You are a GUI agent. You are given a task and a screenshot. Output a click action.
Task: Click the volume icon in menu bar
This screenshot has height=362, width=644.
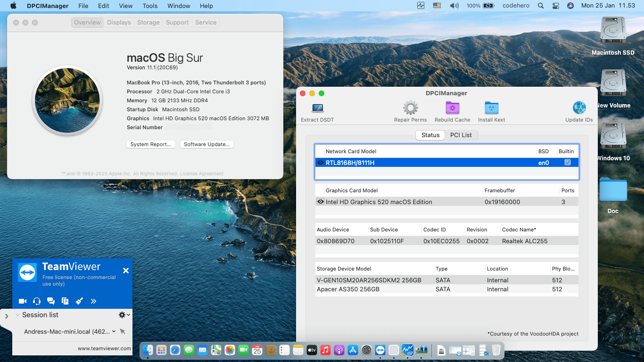point(454,6)
